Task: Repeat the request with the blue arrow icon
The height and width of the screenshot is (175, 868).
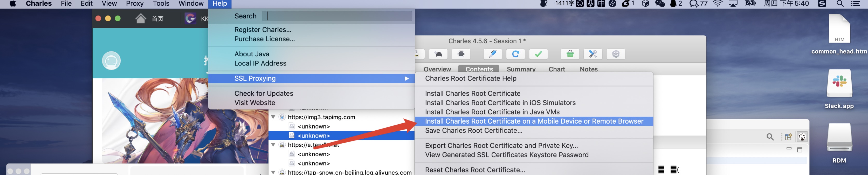Action: click(515, 54)
